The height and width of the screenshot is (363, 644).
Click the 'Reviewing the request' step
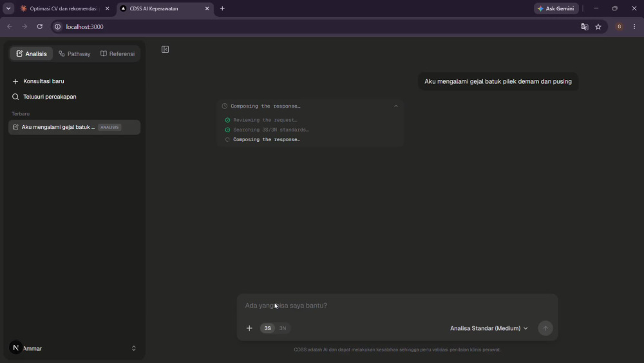coord(265,120)
